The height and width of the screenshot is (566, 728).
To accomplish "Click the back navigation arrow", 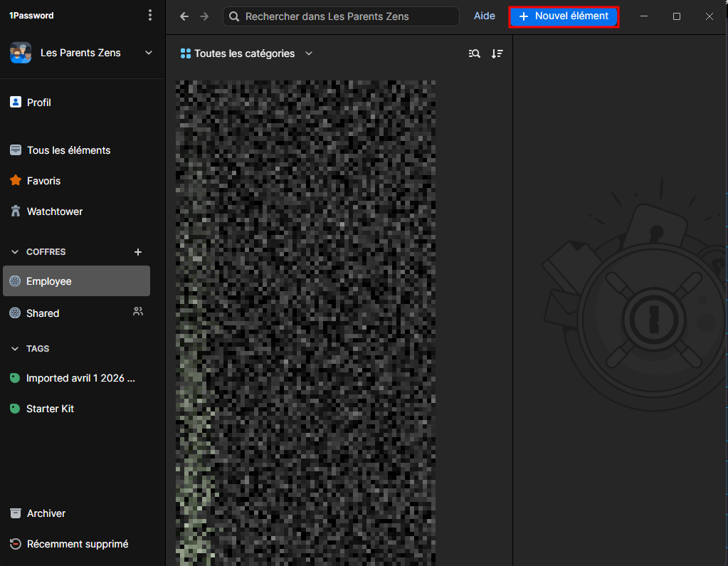I will pyautogui.click(x=184, y=16).
